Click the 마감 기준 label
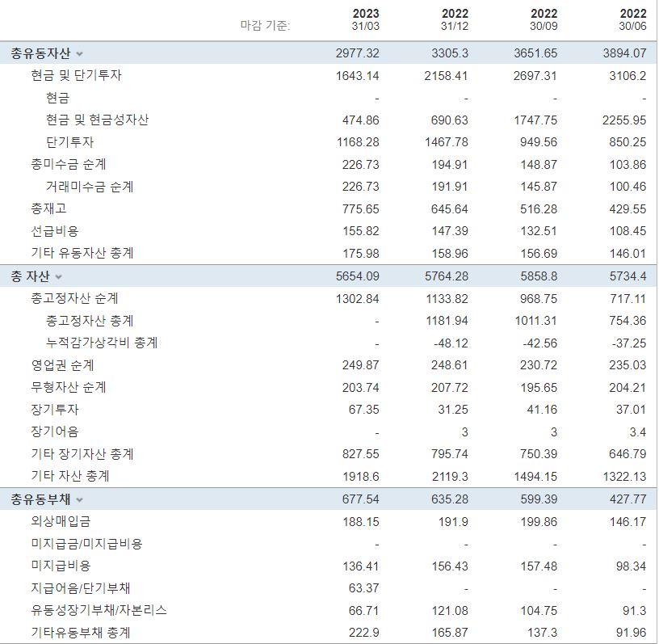 tap(265, 26)
